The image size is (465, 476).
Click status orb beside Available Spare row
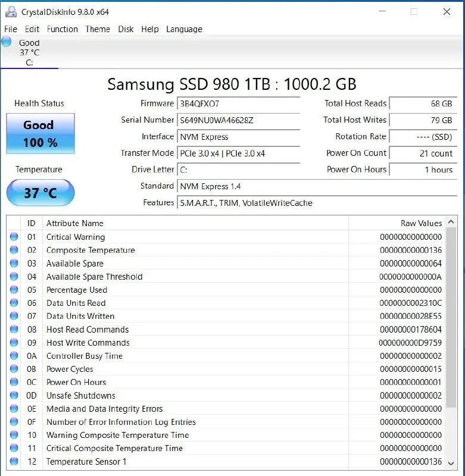14,263
